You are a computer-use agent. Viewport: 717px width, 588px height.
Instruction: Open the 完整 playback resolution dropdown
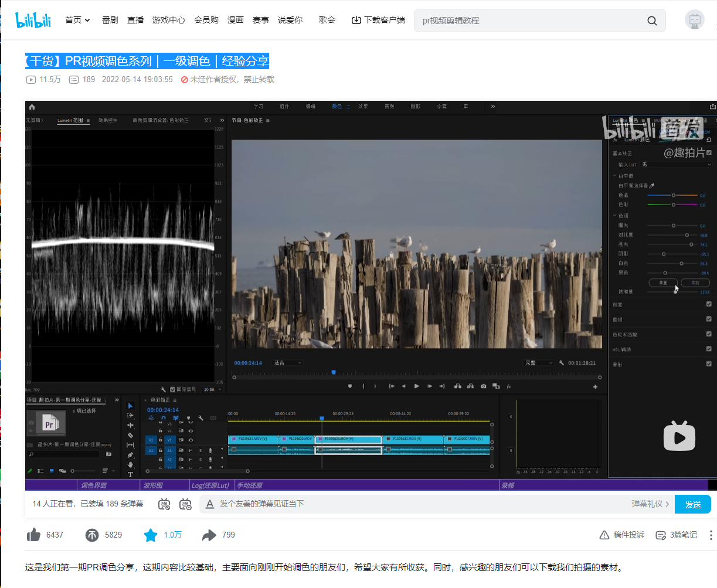click(539, 363)
